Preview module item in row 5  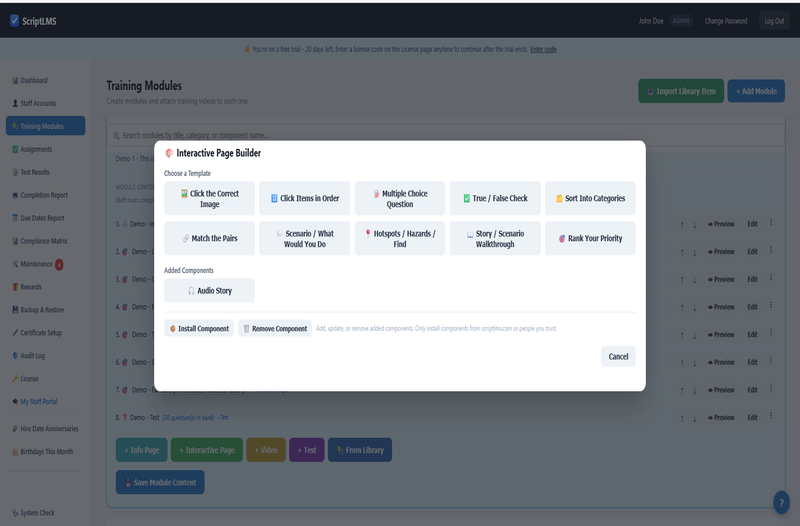click(721, 335)
